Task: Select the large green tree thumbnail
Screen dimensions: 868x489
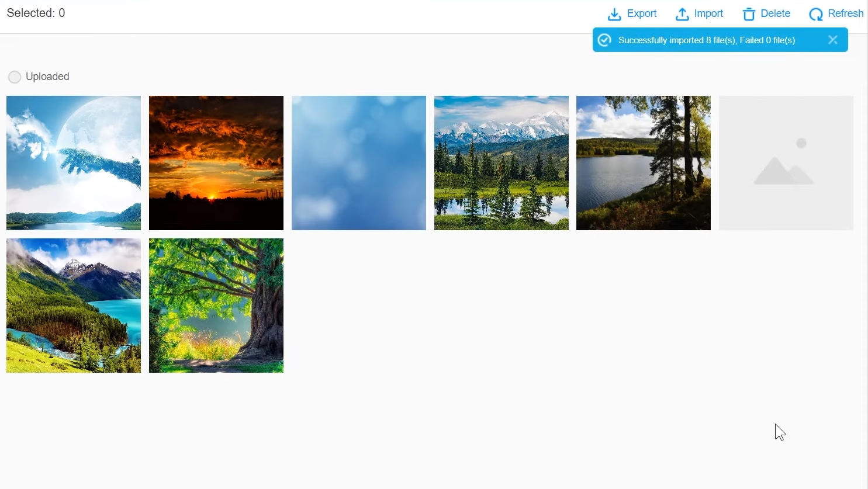Action: coord(216,306)
